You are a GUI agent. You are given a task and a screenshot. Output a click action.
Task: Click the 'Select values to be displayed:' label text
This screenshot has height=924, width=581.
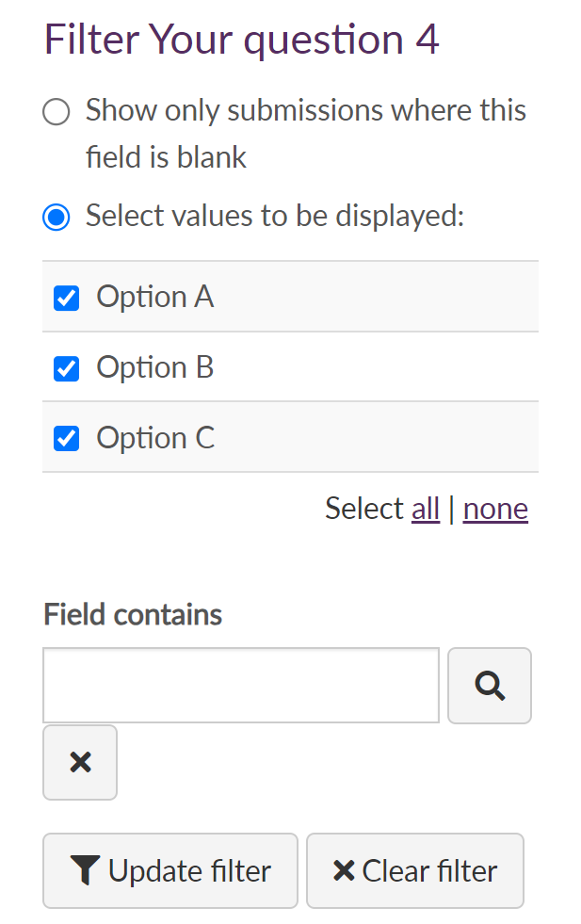coord(275,216)
